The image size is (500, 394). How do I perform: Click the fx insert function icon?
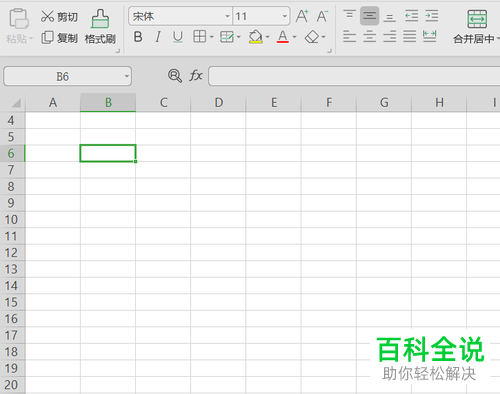click(x=196, y=76)
